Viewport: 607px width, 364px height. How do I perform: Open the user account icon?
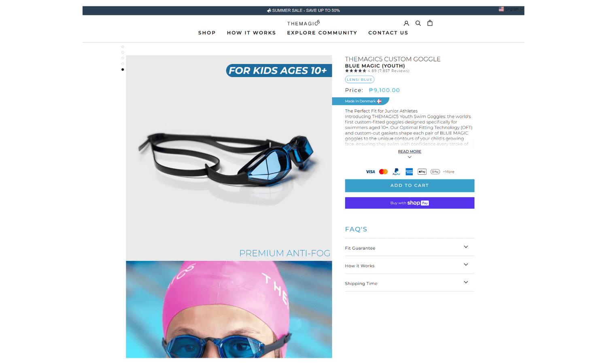pos(406,23)
